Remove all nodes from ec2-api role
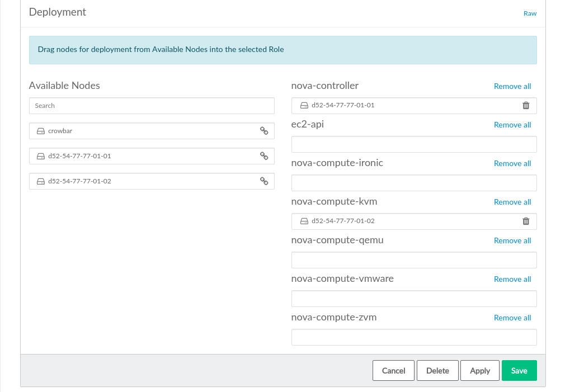 tap(512, 125)
